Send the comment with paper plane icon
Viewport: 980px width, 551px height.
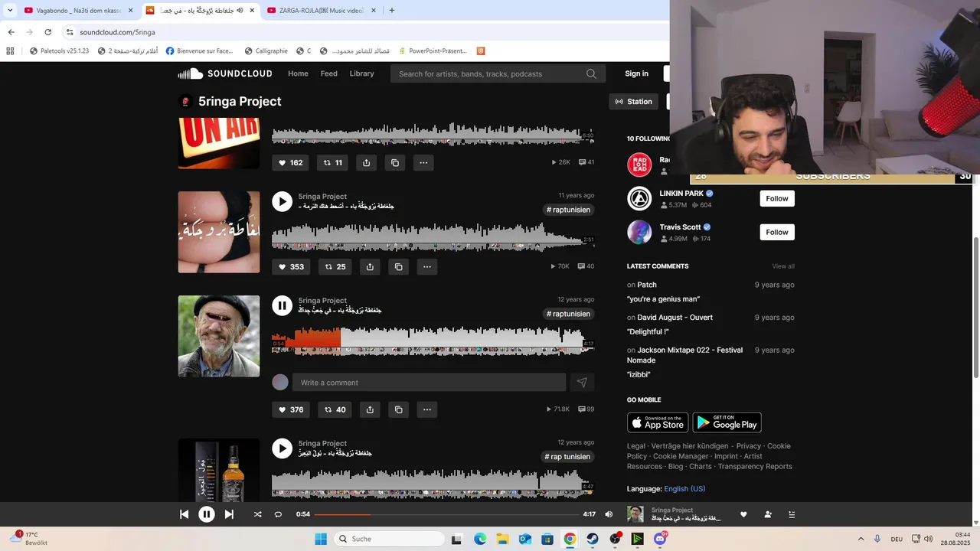coord(582,383)
